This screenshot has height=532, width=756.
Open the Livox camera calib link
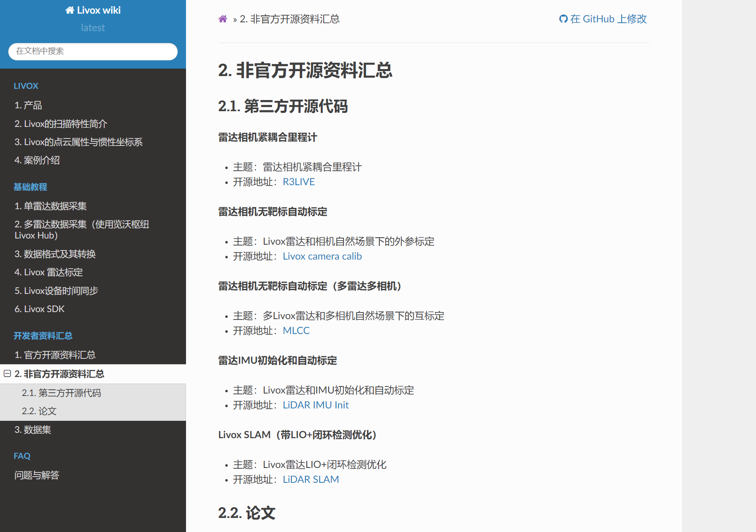(x=322, y=256)
